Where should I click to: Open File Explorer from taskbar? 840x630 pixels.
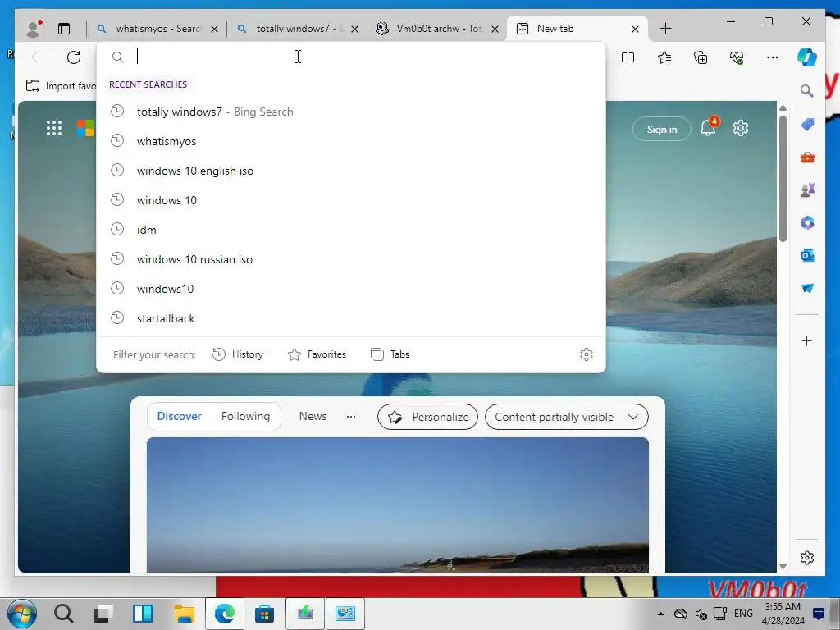(x=184, y=614)
